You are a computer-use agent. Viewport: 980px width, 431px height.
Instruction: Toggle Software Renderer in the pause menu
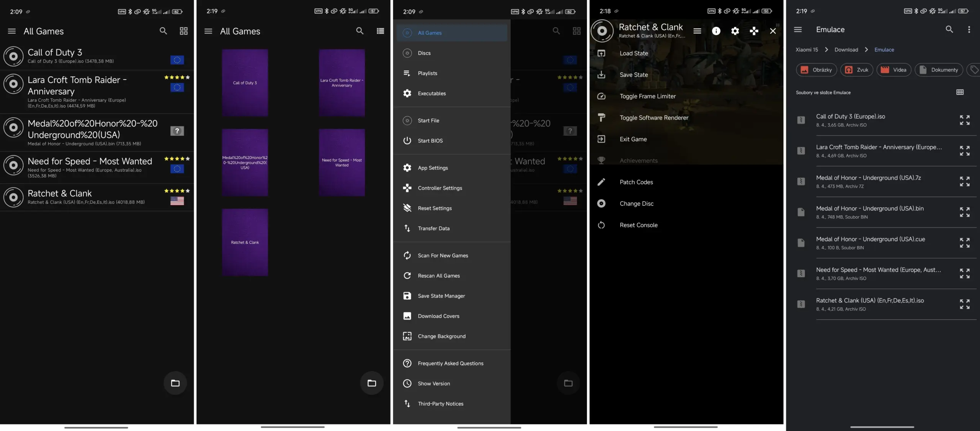(x=686, y=118)
